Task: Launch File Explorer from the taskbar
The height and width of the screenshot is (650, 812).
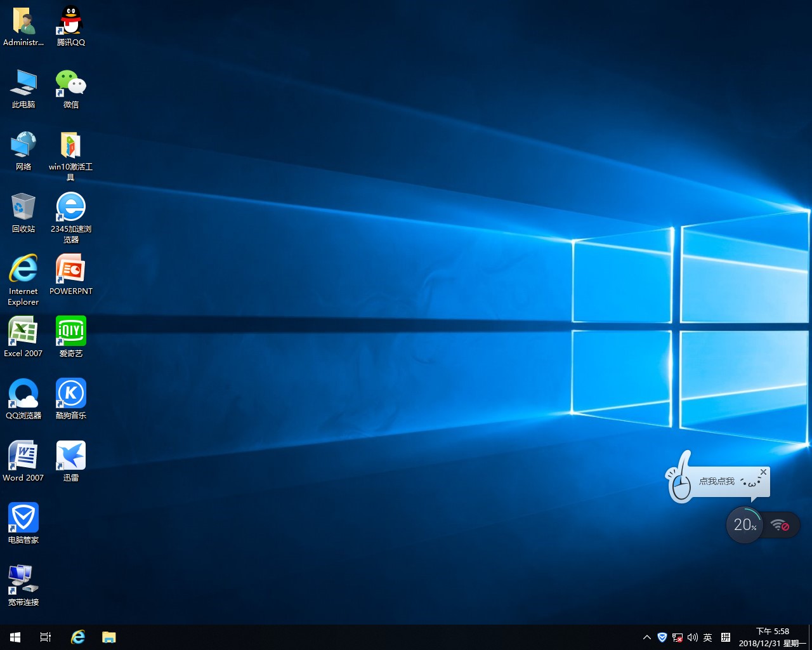Action: tap(109, 637)
